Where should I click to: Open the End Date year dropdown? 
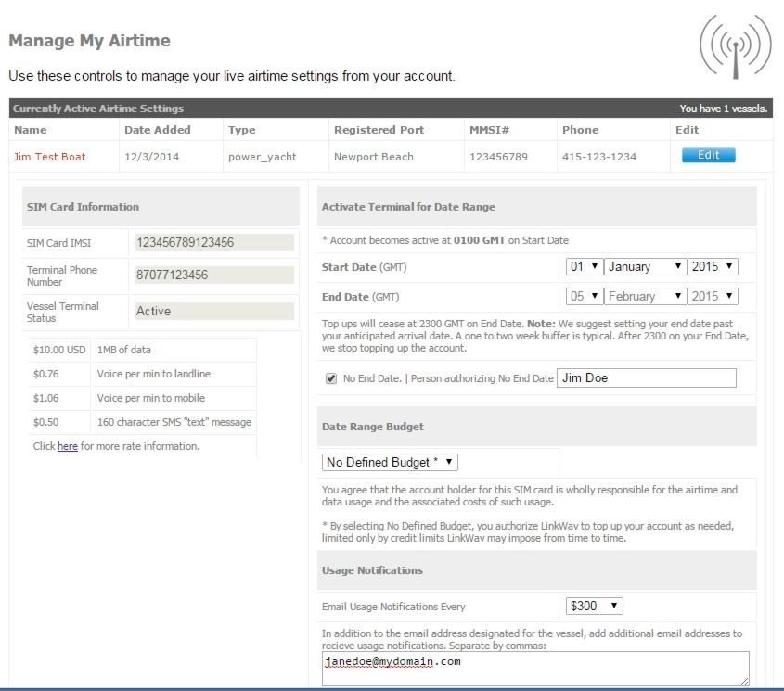click(x=713, y=296)
